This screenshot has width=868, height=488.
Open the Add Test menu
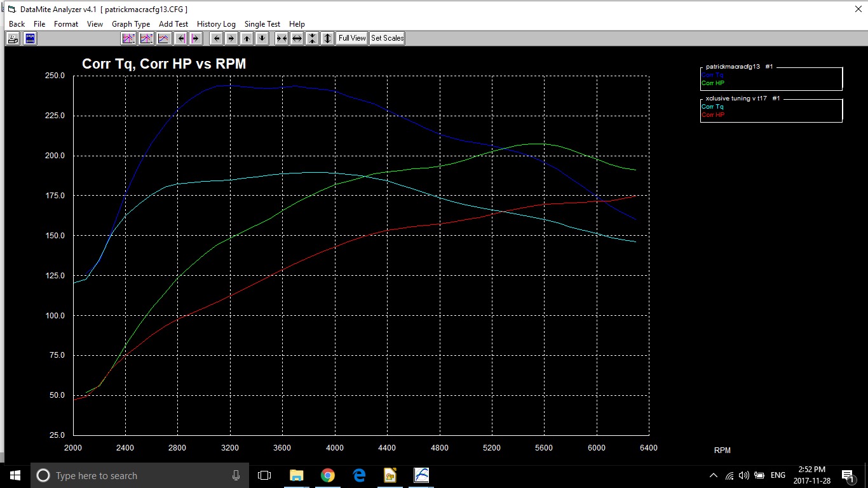173,24
